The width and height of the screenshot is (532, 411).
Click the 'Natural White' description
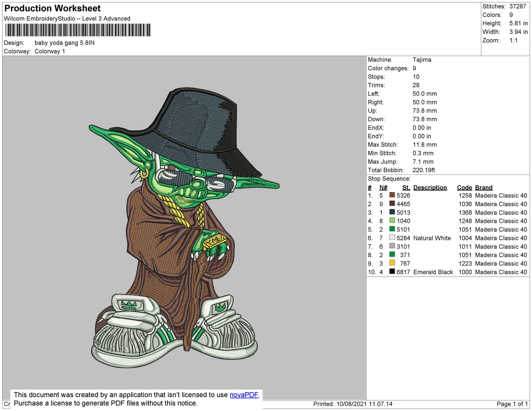coord(432,238)
